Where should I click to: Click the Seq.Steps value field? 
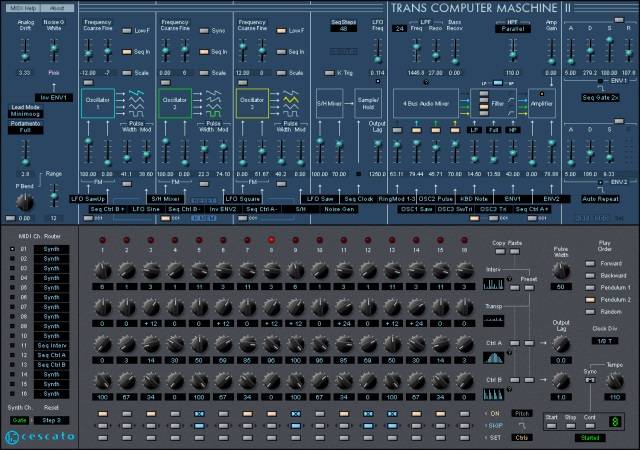(x=344, y=29)
